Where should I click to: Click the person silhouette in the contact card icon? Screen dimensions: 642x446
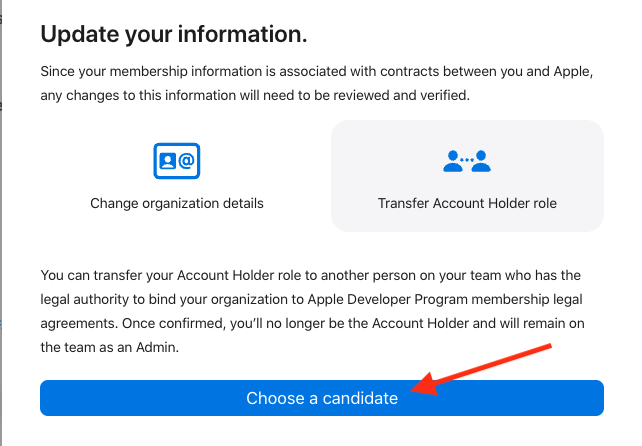click(168, 161)
